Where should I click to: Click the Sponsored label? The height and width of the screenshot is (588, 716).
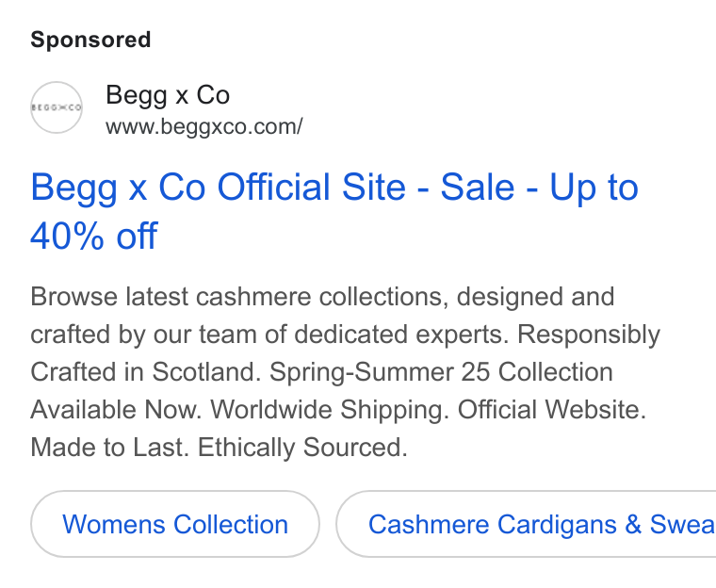[x=90, y=40]
